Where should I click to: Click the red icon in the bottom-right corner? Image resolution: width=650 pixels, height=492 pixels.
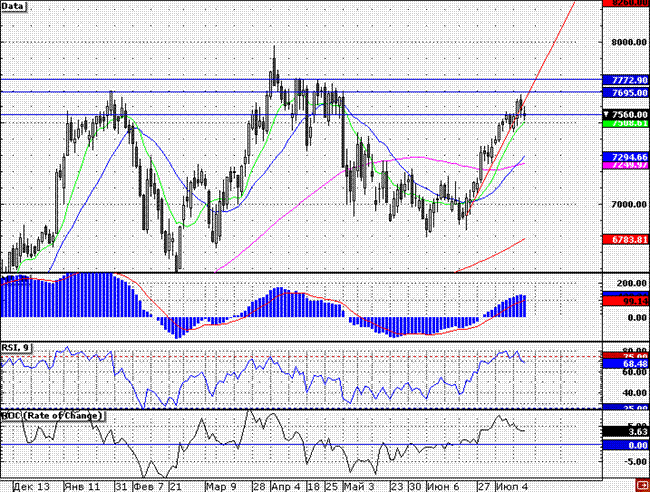tap(641, 485)
